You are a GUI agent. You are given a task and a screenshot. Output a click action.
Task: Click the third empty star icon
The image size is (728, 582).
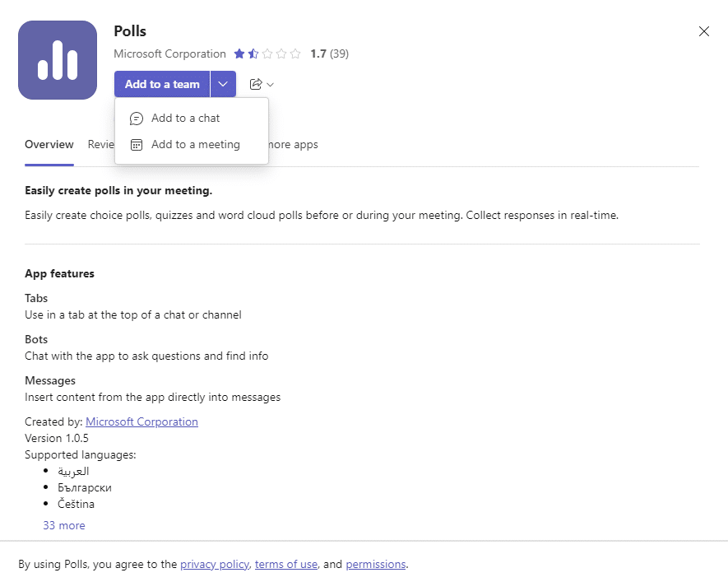click(267, 54)
